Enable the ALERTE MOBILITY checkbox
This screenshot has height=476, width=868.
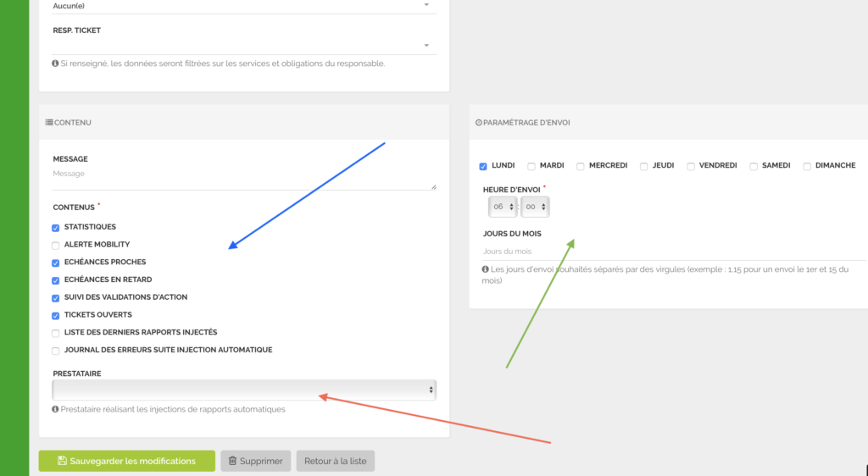(56, 246)
